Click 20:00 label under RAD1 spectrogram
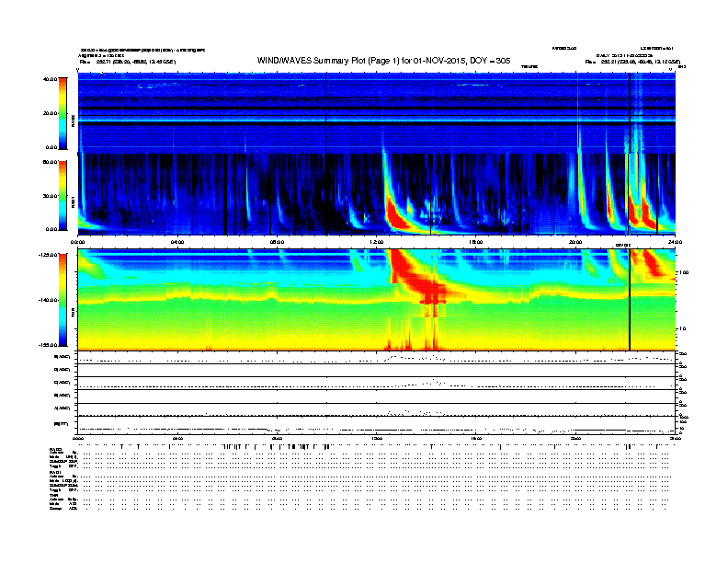The image size is (728, 563). 575,242
